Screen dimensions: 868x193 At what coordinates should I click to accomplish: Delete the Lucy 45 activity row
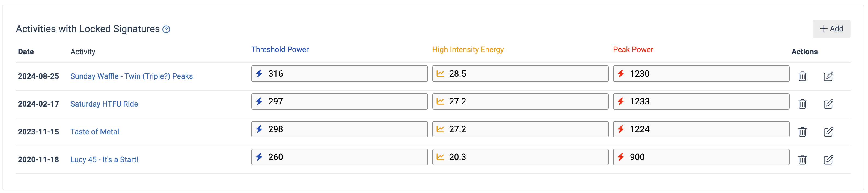point(802,160)
